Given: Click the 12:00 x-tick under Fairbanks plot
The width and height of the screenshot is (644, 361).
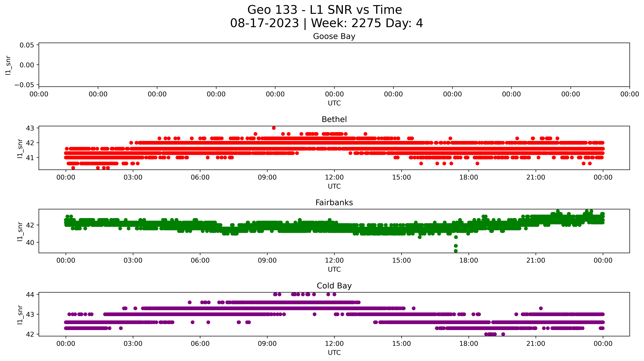Looking at the screenshot, I should coord(334,261).
